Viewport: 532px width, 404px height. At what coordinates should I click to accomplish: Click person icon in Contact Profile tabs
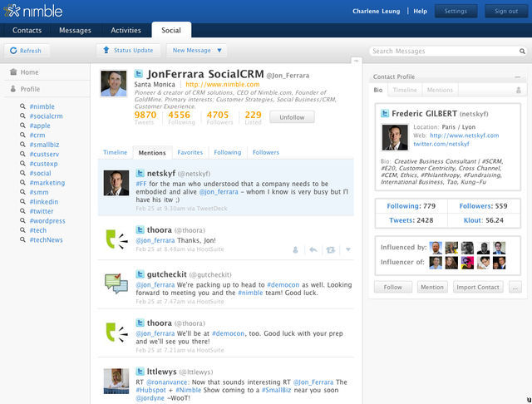[519, 90]
